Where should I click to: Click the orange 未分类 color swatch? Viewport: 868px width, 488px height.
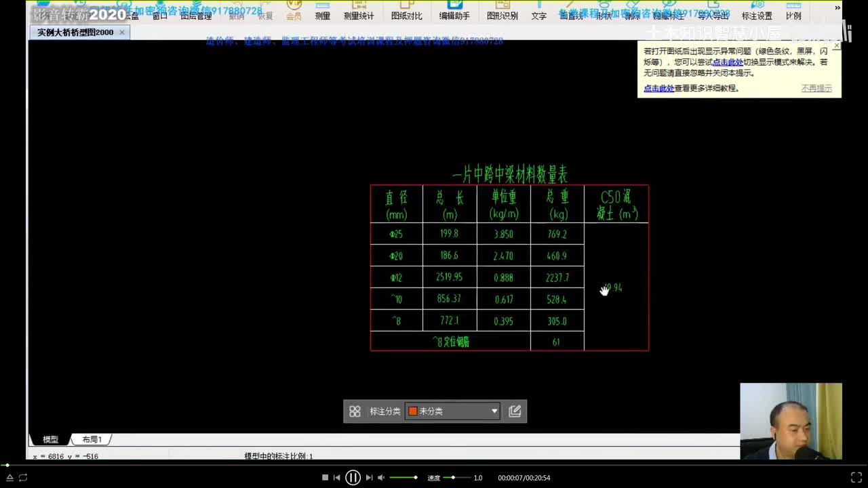click(x=412, y=411)
